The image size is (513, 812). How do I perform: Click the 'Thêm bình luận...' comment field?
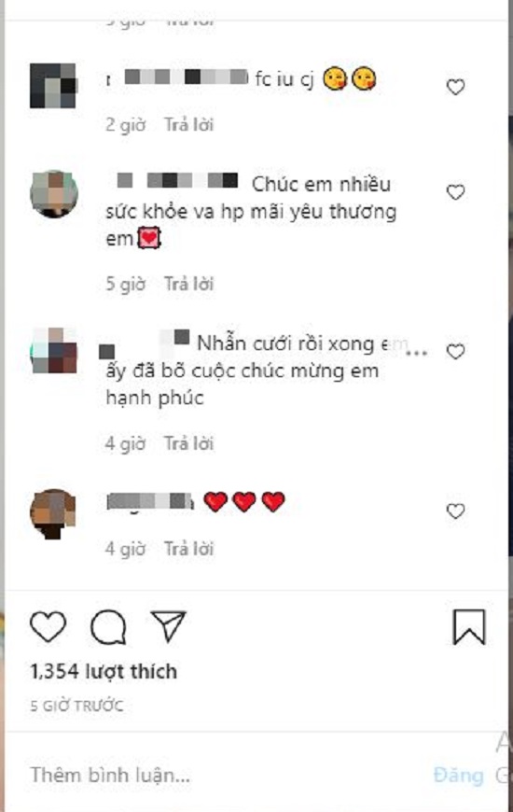click(228, 775)
